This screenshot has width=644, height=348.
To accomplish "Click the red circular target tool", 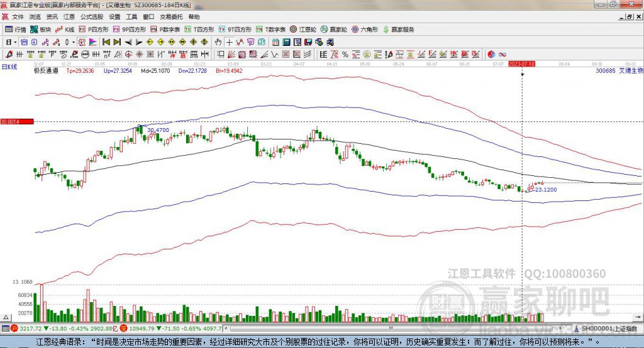I will pos(128,54).
